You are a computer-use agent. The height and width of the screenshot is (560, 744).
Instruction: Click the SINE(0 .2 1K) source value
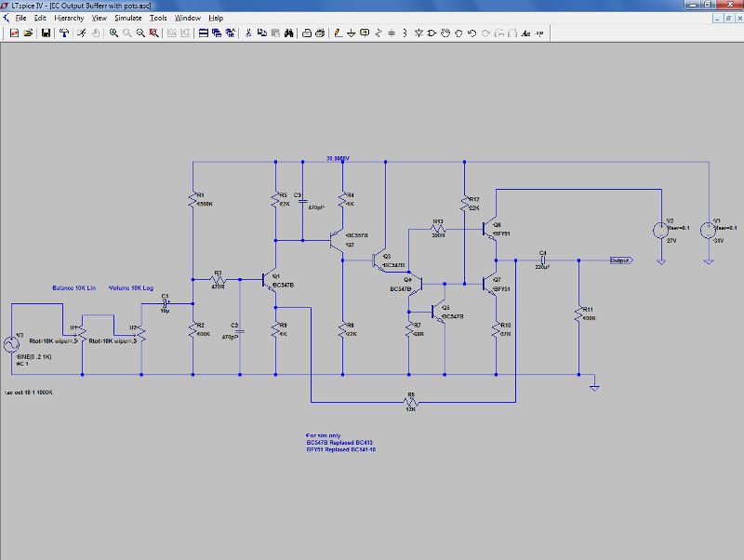coord(33,357)
